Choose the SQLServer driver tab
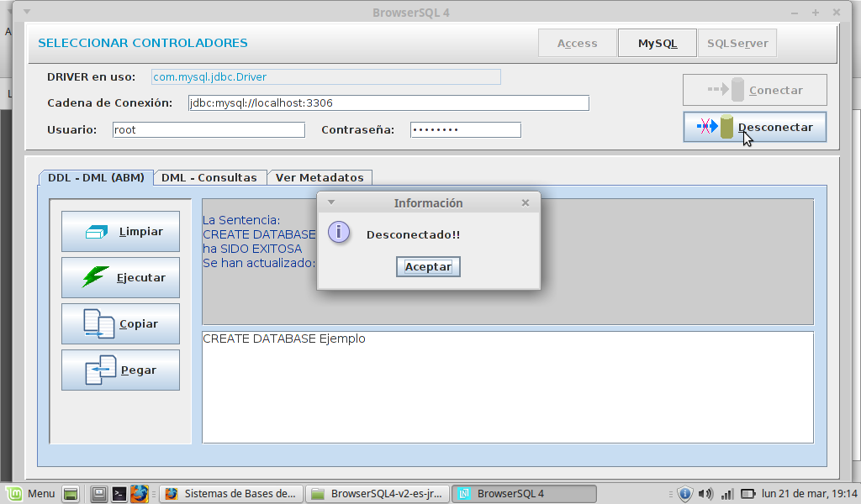Image resolution: width=861 pixels, height=504 pixels. 737,43
